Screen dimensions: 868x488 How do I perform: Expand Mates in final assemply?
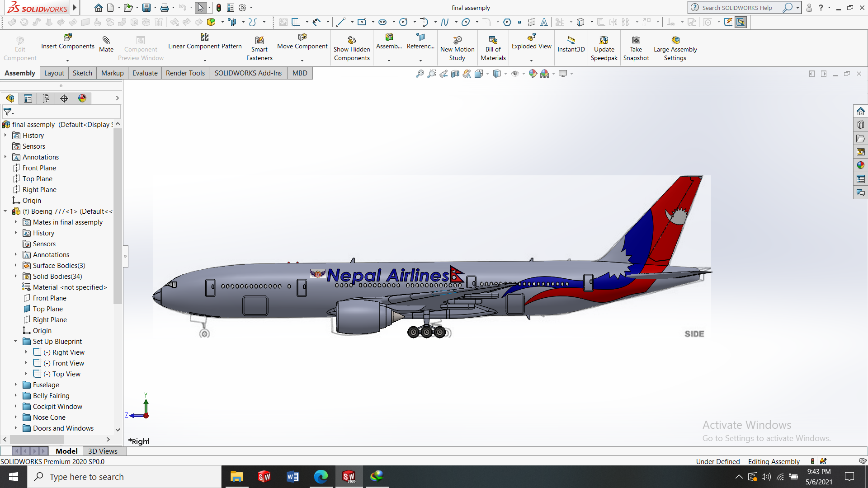point(16,222)
